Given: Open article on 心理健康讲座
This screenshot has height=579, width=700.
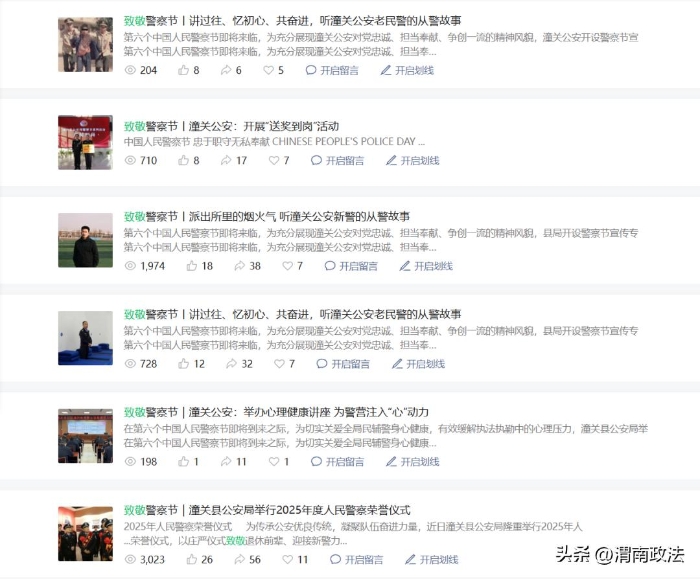Looking at the screenshot, I should tap(276, 412).
